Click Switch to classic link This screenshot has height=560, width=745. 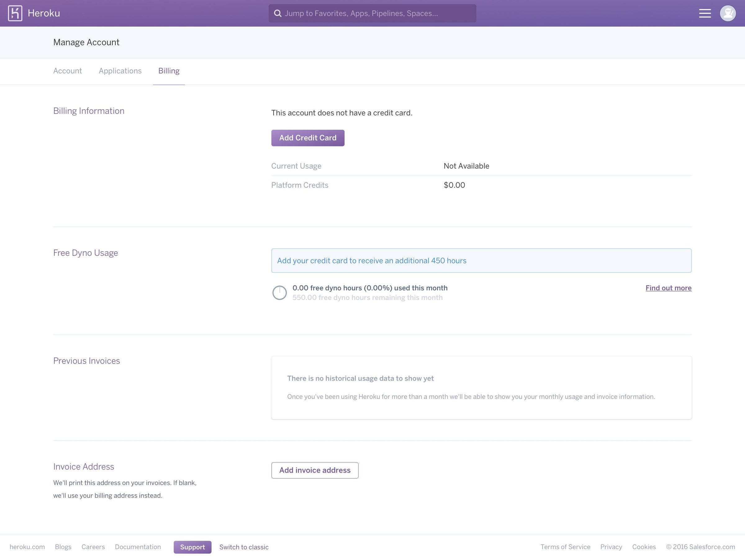[244, 547]
